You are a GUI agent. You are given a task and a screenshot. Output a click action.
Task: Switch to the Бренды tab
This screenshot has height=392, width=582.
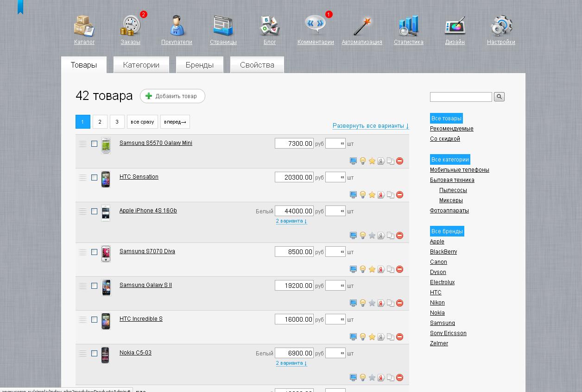click(x=200, y=65)
